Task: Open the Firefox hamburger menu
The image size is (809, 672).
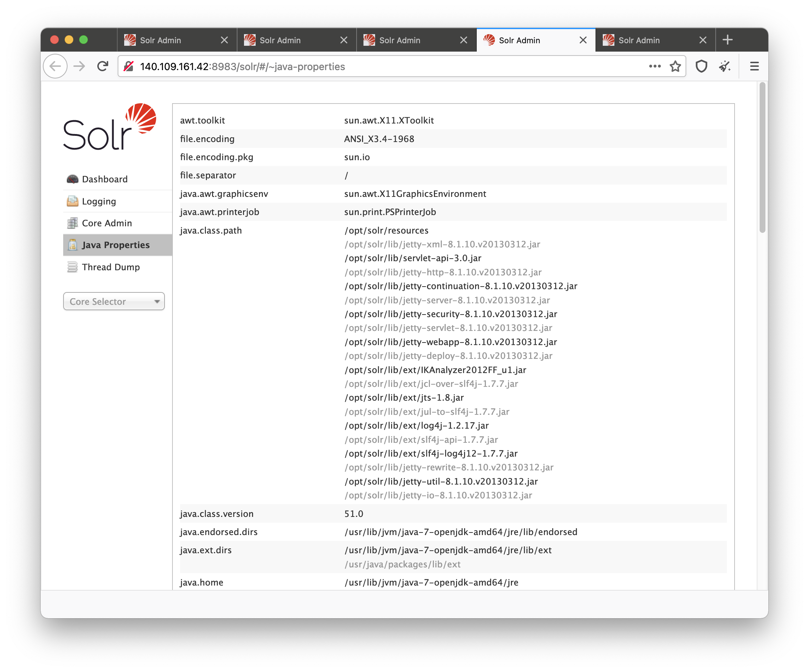Action: tap(754, 66)
